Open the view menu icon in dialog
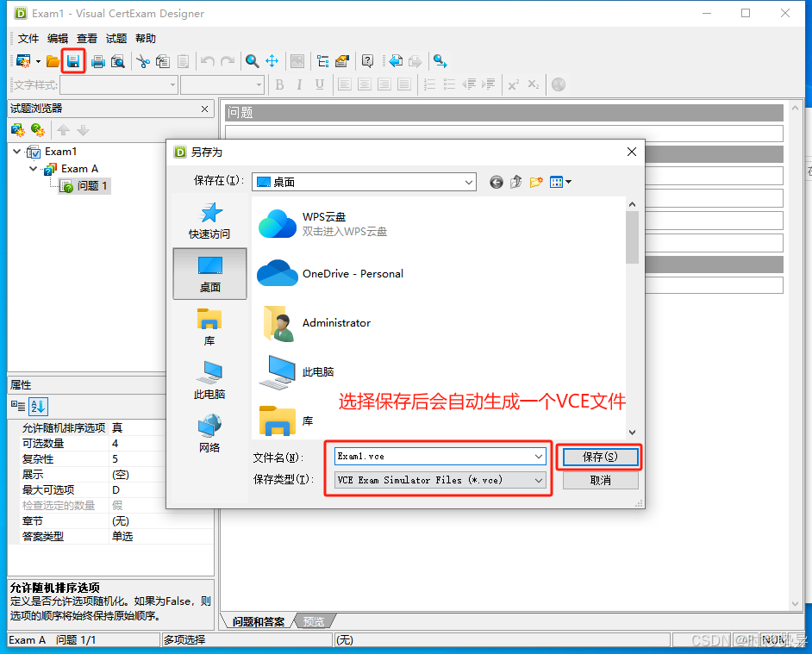 (x=560, y=183)
